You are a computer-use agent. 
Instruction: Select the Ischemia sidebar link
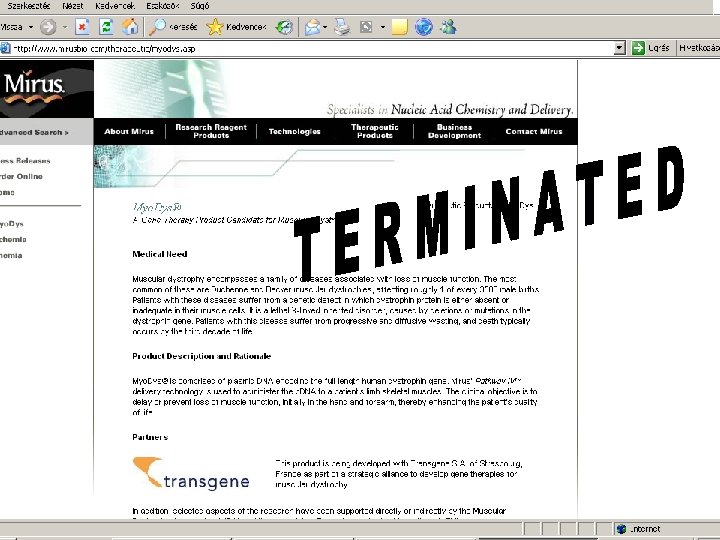click(x=13, y=239)
